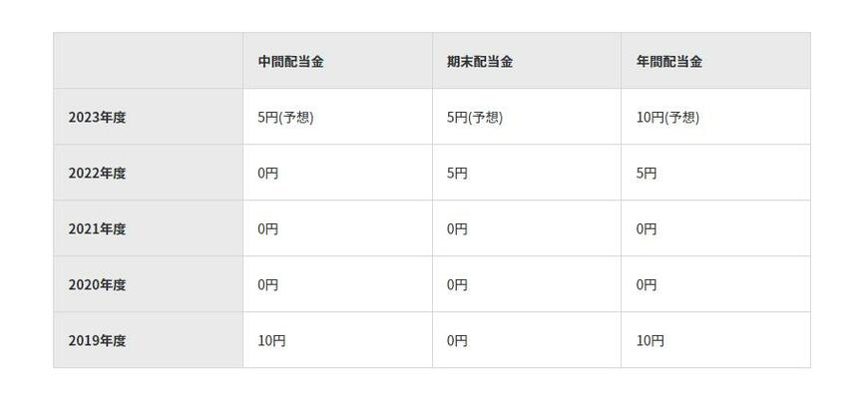Click 2023年度 annual dividend 10円(予想)
868x409 pixels.
coord(667,117)
